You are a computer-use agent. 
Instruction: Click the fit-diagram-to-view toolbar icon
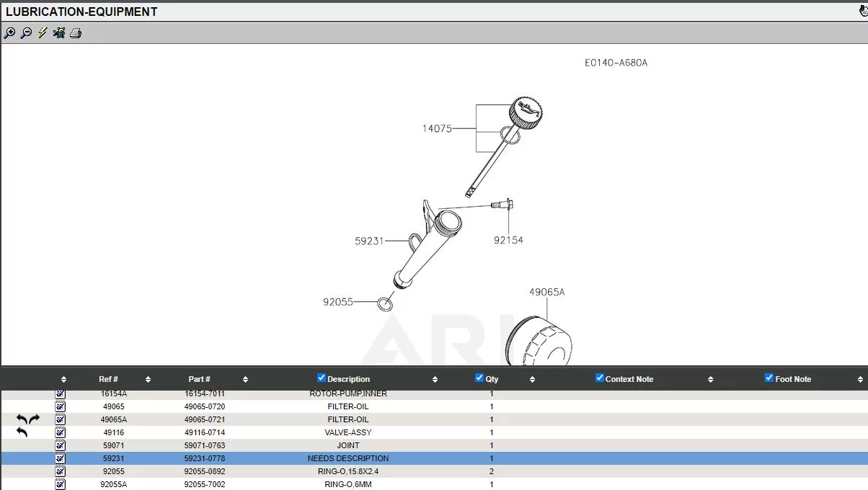click(x=59, y=33)
